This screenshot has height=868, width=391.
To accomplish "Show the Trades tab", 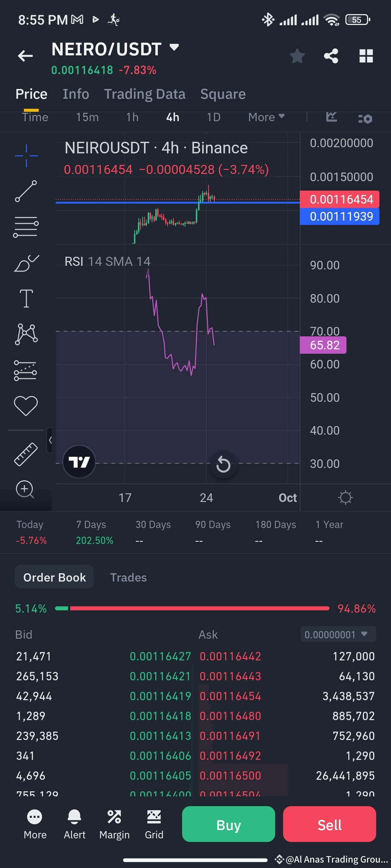I will 129,577.
